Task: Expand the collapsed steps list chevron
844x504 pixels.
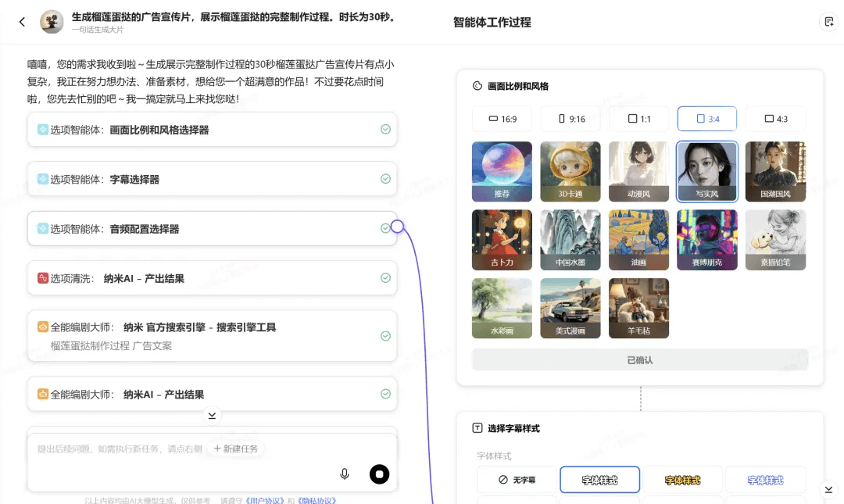Action: 212,415
